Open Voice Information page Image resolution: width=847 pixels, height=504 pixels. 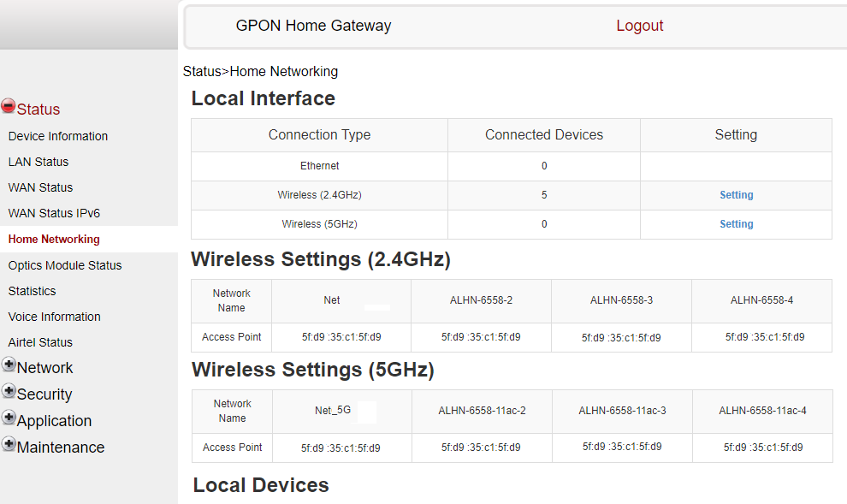tap(53, 317)
